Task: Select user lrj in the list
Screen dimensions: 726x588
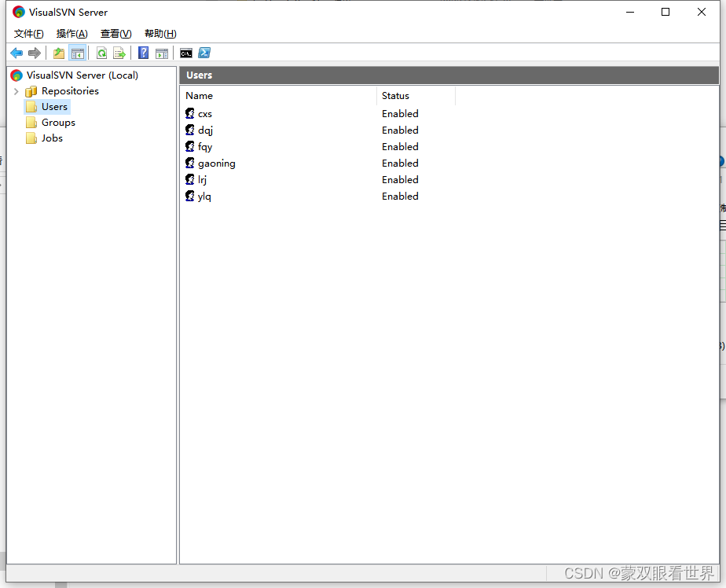Action: tap(203, 180)
